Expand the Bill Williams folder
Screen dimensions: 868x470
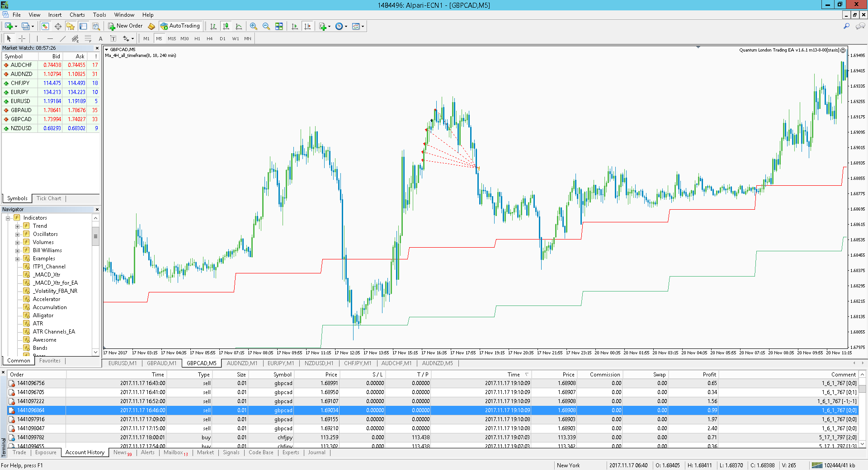point(17,250)
